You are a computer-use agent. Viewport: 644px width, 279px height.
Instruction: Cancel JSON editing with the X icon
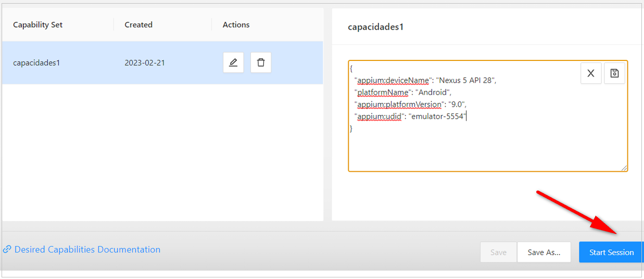tap(591, 73)
